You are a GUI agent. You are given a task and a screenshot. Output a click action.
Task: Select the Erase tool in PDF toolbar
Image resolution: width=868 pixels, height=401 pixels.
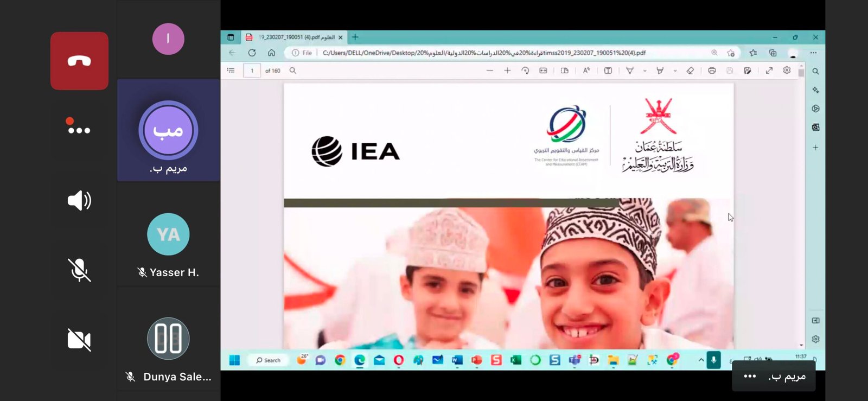click(x=690, y=71)
